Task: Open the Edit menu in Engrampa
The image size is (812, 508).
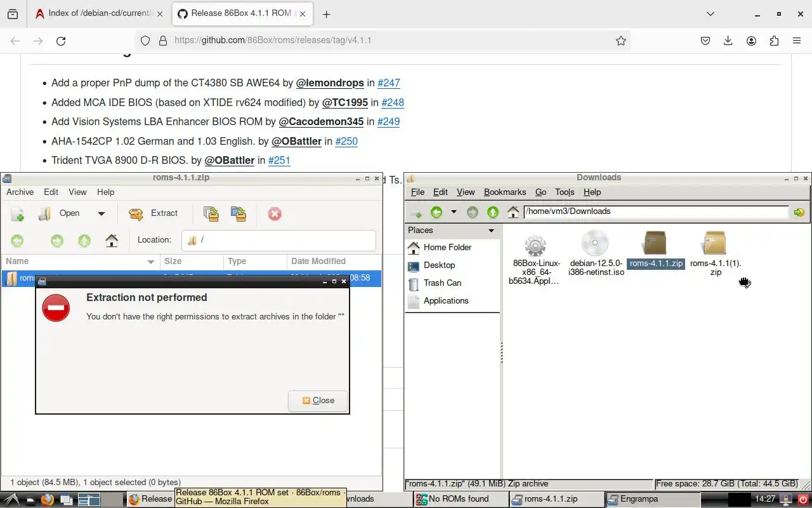Action: (x=51, y=192)
